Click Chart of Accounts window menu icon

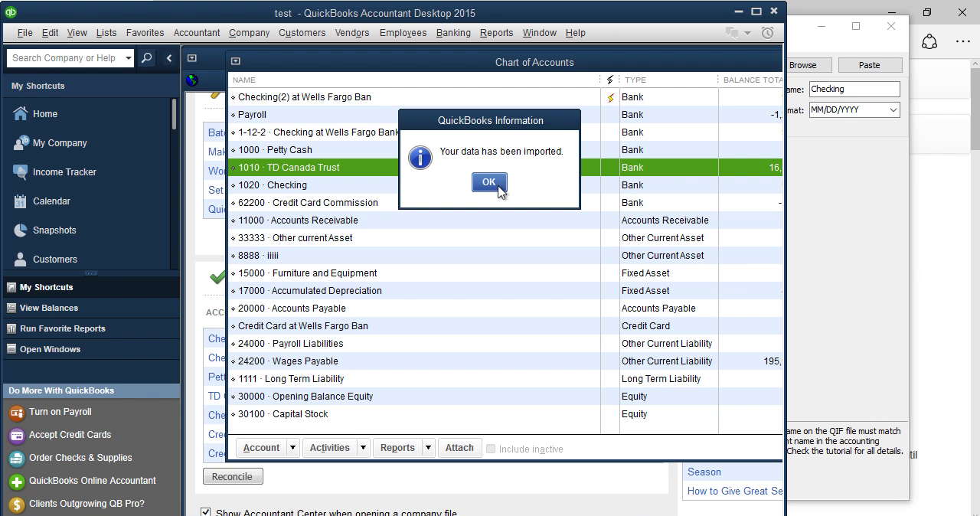[x=236, y=61]
